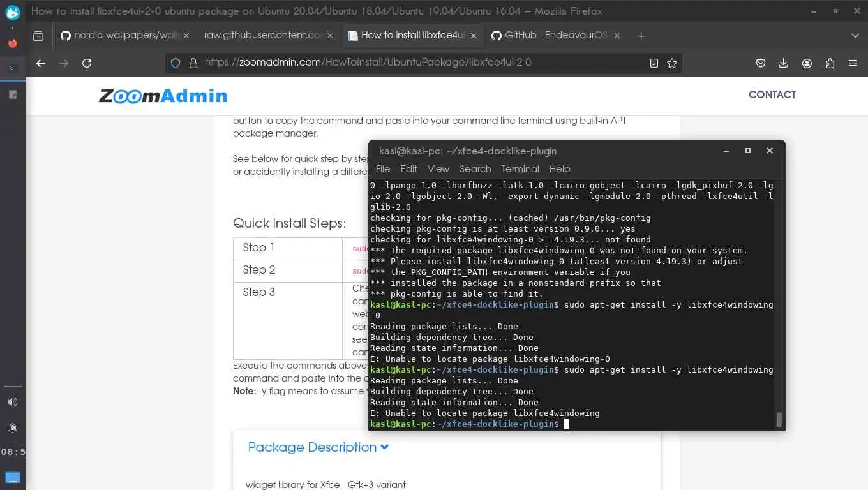Open a new tab with plus button
868x490 pixels.
click(x=641, y=36)
